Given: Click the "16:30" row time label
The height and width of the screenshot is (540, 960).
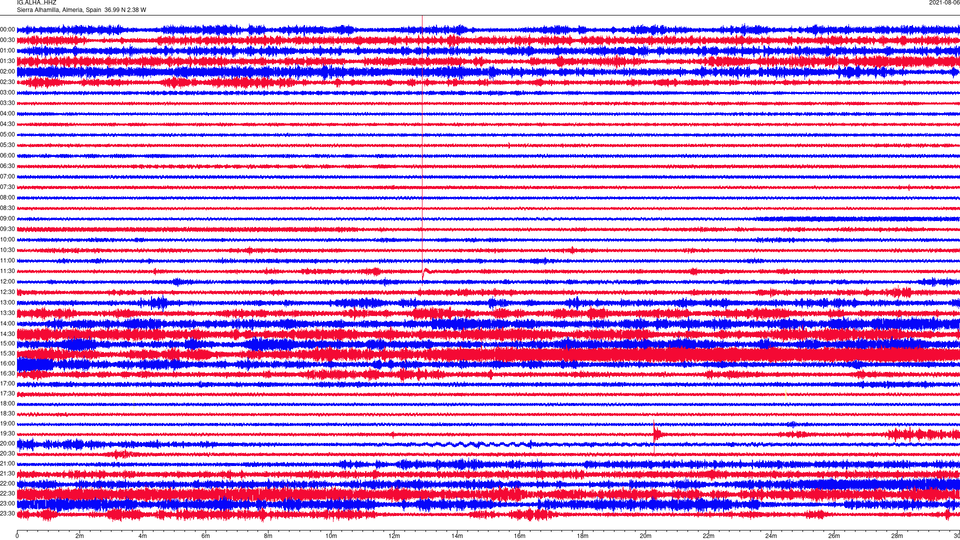Looking at the screenshot, I should pyautogui.click(x=7, y=373).
